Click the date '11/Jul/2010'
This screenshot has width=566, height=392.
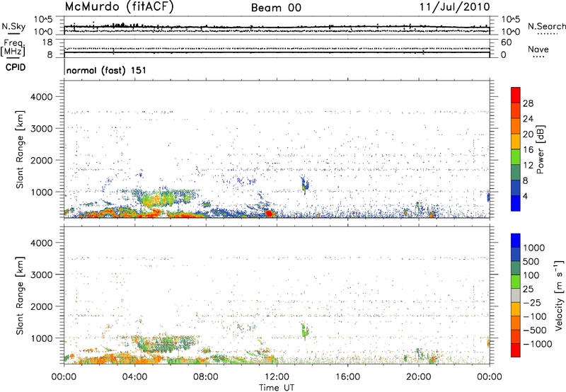click(454, 7)
